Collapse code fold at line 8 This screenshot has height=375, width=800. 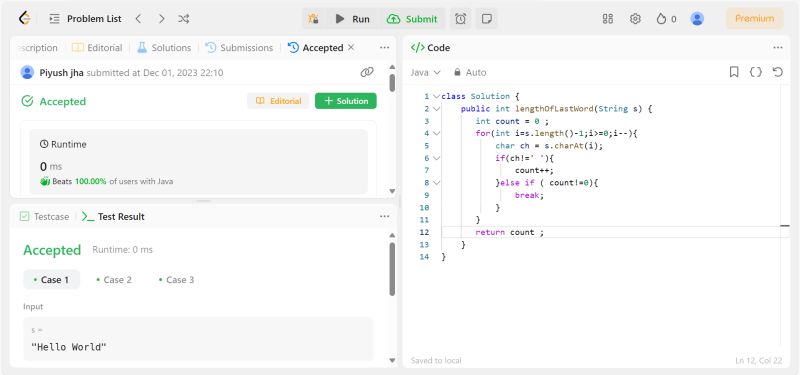click(436, 182)
